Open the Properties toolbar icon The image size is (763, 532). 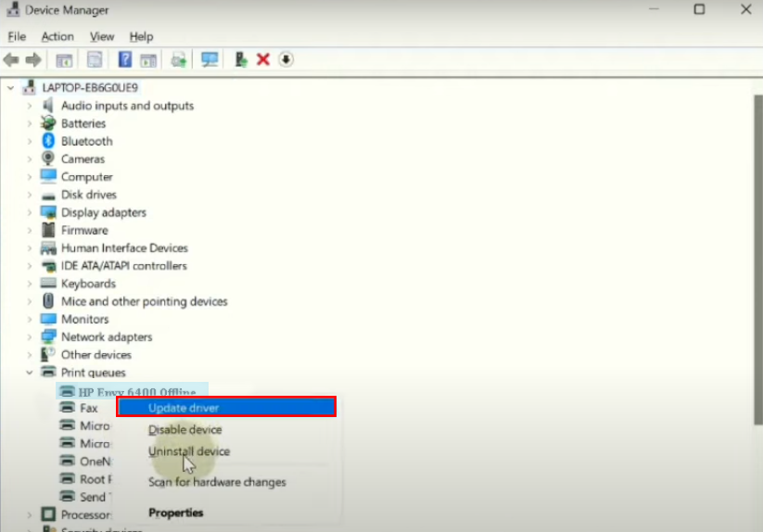[95, 60]
